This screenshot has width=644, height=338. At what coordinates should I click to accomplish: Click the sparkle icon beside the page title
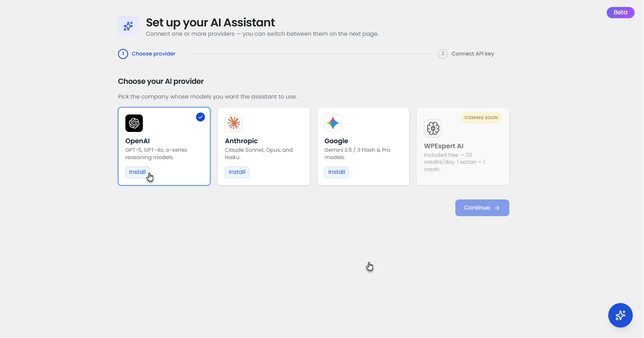[x=128, y=26]
